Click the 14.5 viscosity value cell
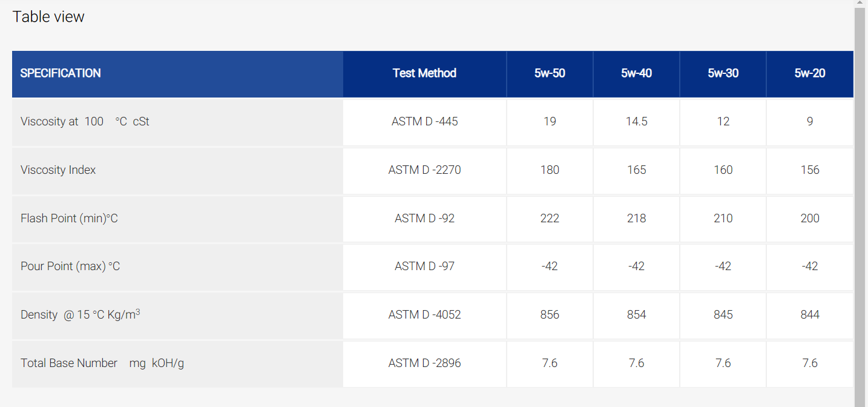 click(x=636, y=122)
